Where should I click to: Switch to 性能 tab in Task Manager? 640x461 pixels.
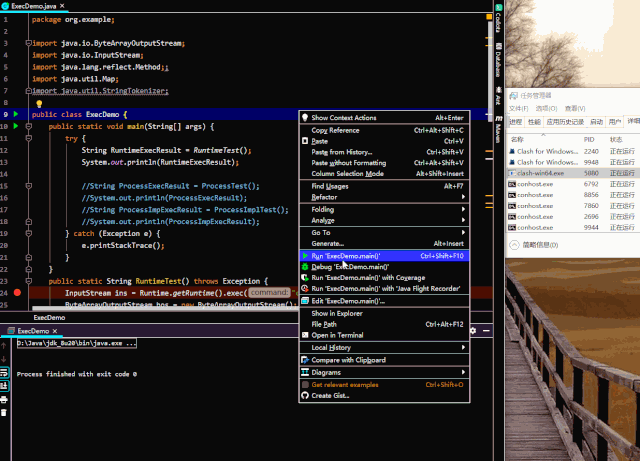534,122
